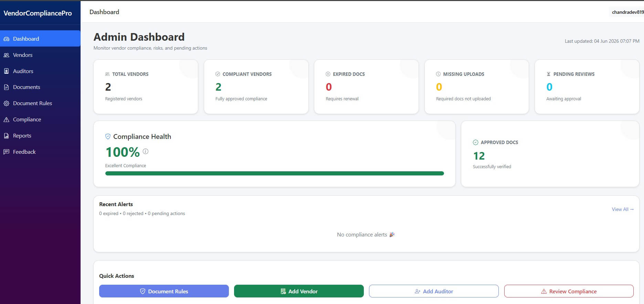The height and width of the screenshot is (304, 644).
Task: Click the Recent Alerts heading
Action: pyautogui.click(x=116, y=204)
